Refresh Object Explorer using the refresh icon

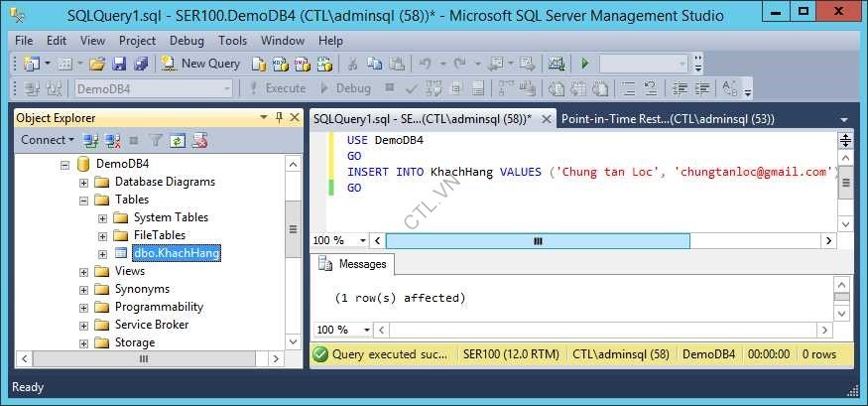click(x=178, y=140)
